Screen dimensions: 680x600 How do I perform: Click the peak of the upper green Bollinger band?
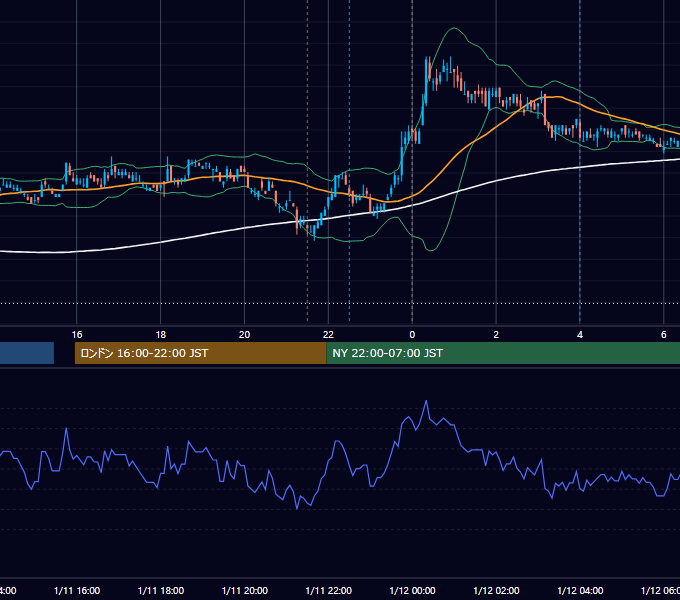454,28
